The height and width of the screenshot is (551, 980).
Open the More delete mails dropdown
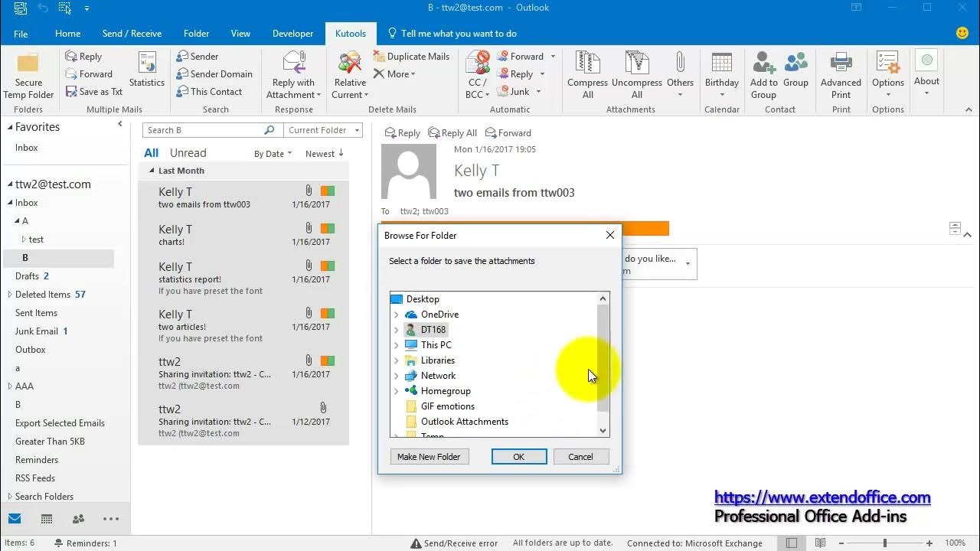coord(395,73)
